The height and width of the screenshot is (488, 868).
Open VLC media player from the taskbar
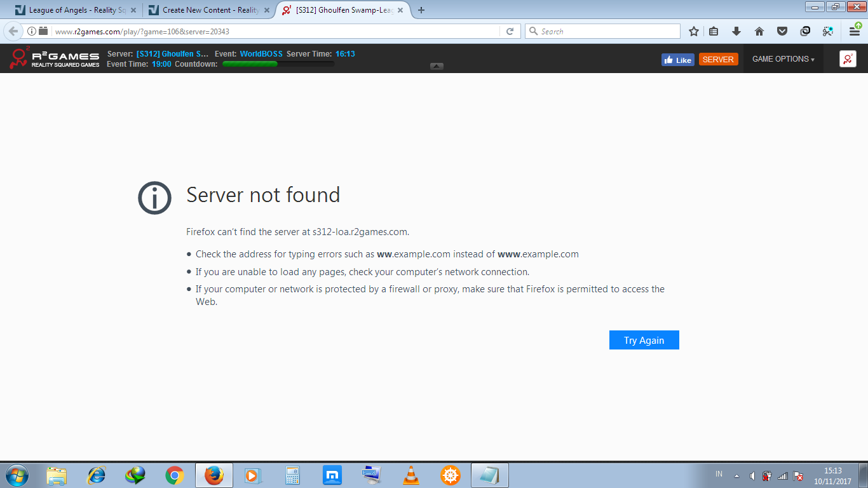click(411, 475)
